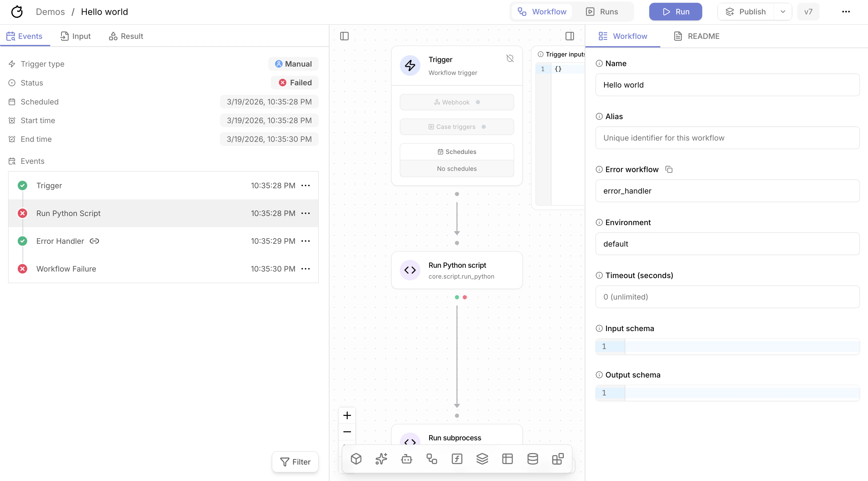868x481 pixels.
Task: Click the layers stack icon in the node toolbar
Action: (x=482, y=459)
